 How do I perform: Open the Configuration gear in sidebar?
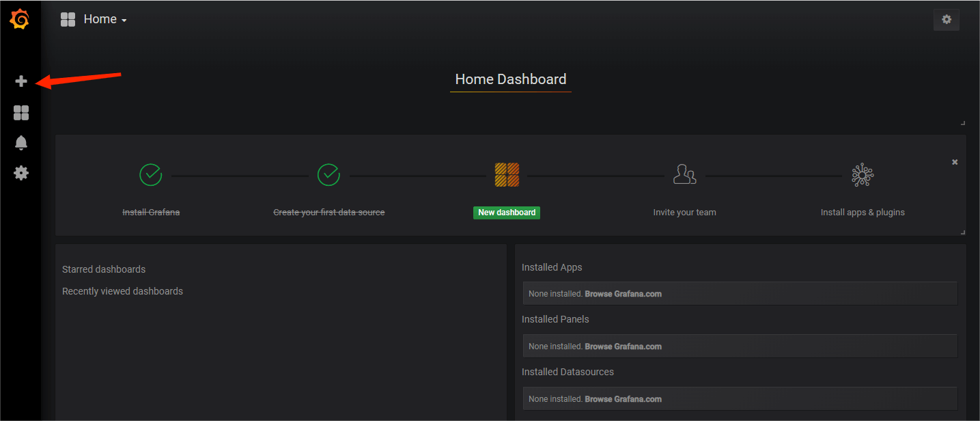(21, 173)
